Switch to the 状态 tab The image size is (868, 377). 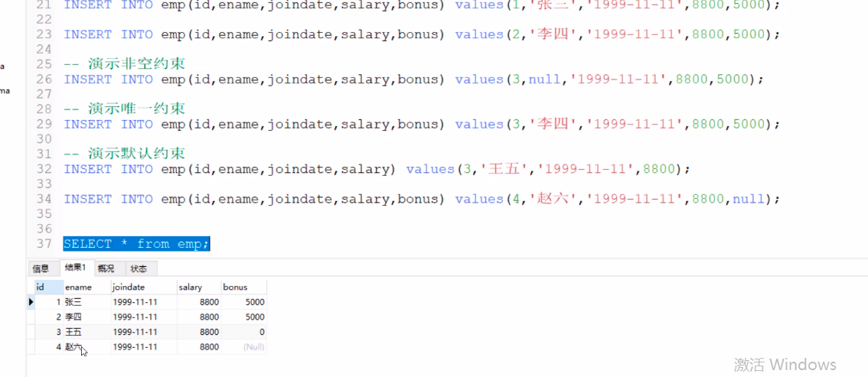[x=139, y=268]
